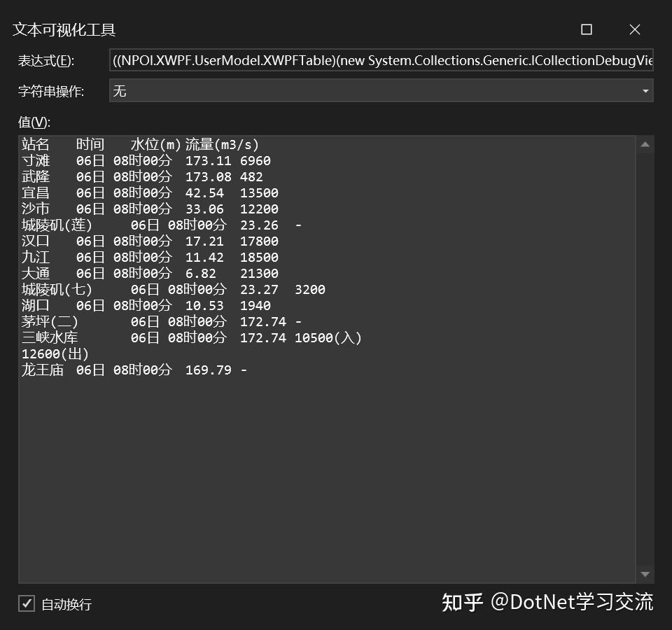Click the dropdown arrow beside 无

645,91
